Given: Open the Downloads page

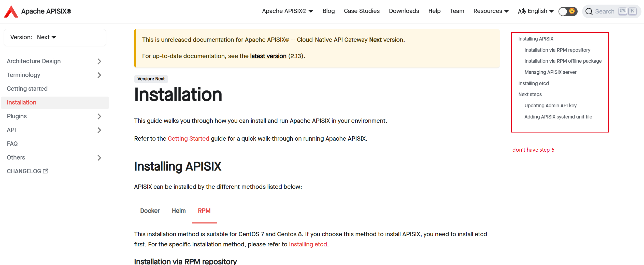Looking at the screenshot, I should click(x=404, y=11).
